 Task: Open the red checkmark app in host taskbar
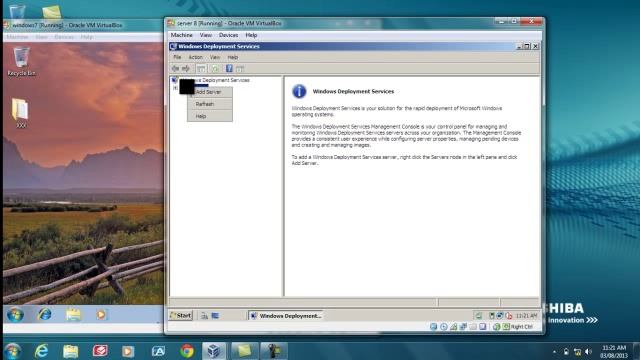coord(100,351)
